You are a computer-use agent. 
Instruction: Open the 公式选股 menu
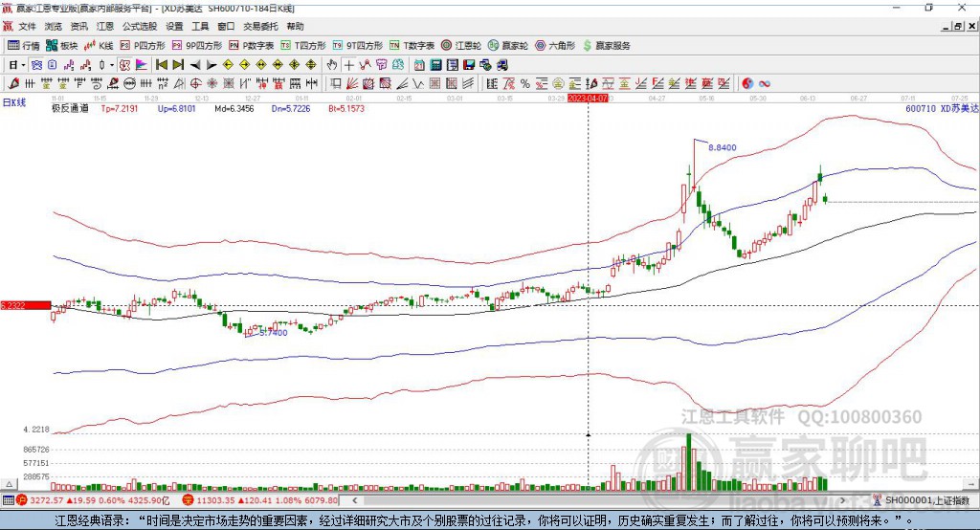140,26
